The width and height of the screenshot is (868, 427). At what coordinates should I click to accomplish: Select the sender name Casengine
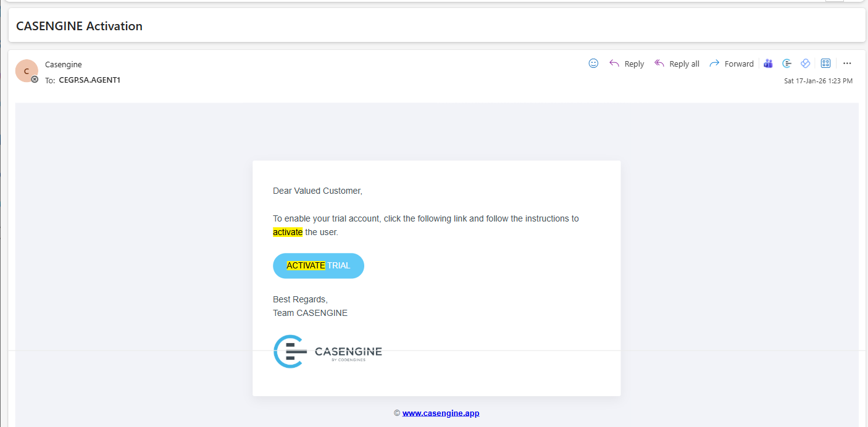(64, 64)
